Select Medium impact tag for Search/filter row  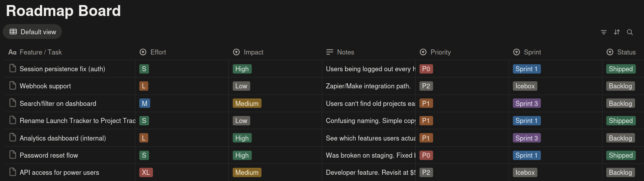coord(247,104)
